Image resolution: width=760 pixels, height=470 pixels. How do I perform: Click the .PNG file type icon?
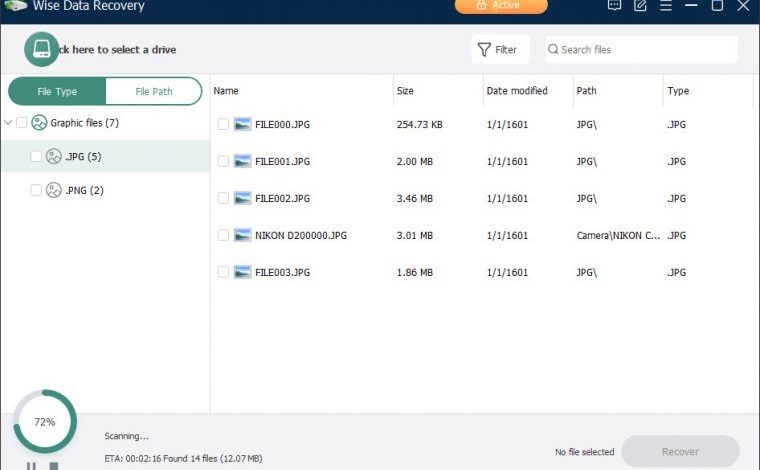(x=54, y=190)
